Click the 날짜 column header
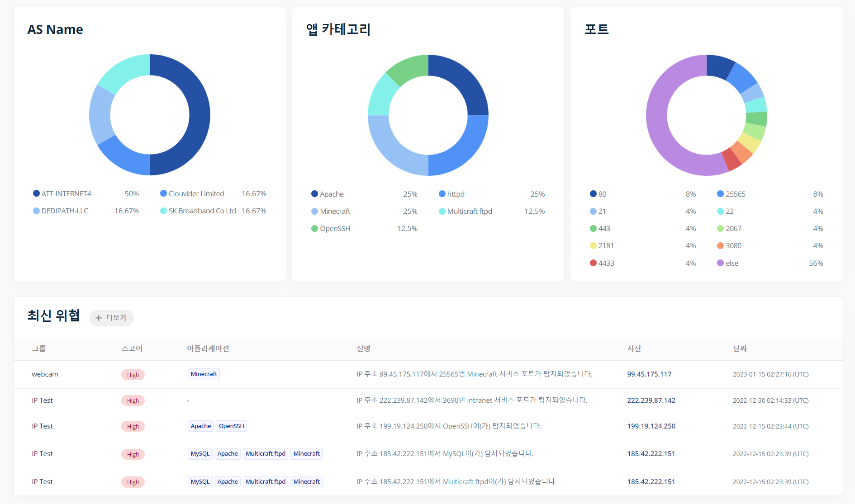Image resolution: width=855 pixels, height=504 pixels. (x=740, y=349)
